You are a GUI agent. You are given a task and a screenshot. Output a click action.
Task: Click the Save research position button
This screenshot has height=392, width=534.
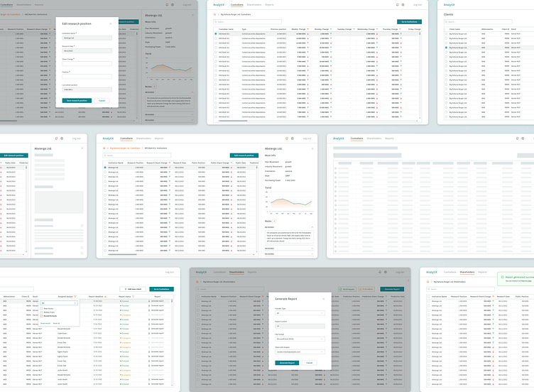[x=76, y=100]
